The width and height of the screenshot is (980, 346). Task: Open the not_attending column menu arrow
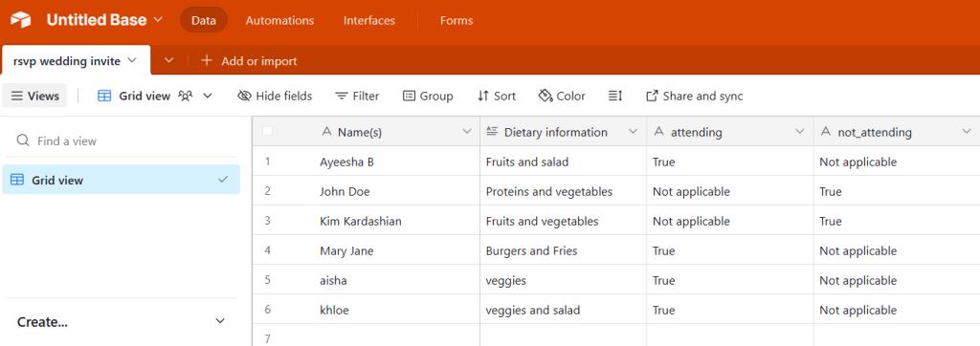[x=967, y=131]
